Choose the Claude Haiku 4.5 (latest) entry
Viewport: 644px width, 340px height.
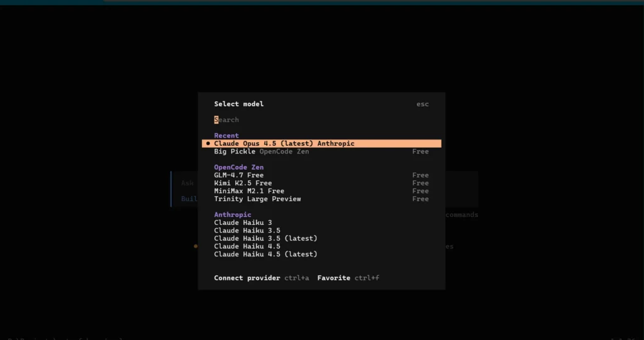click(265, 255)
